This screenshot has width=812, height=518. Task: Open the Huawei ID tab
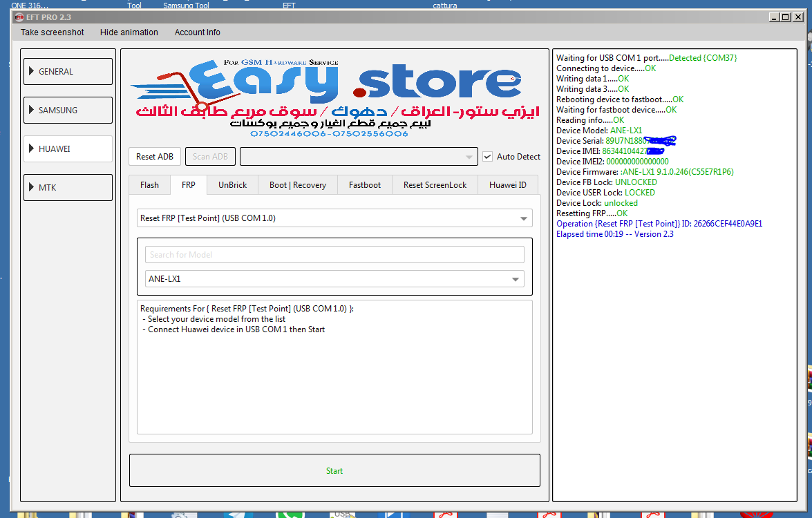(508, 185)
